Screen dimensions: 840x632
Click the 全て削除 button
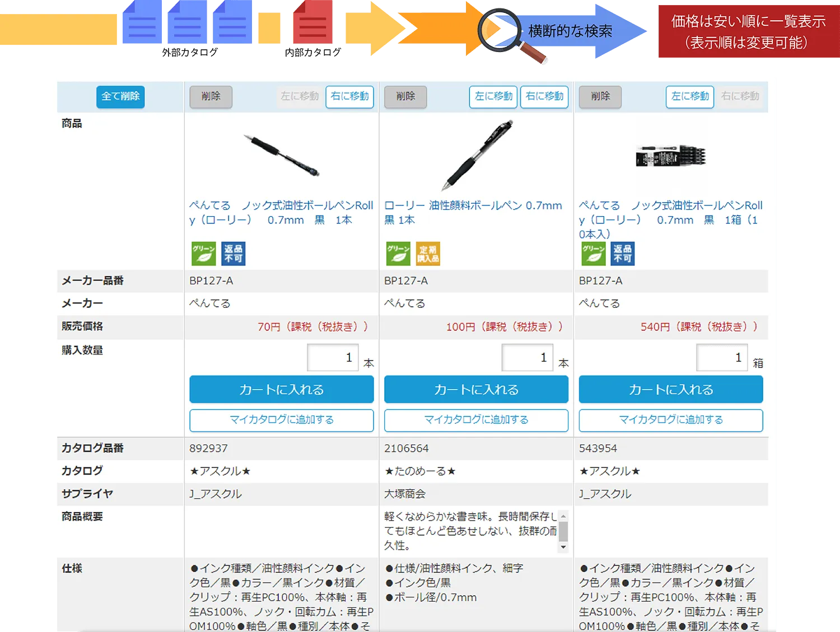tap(120, 97)
